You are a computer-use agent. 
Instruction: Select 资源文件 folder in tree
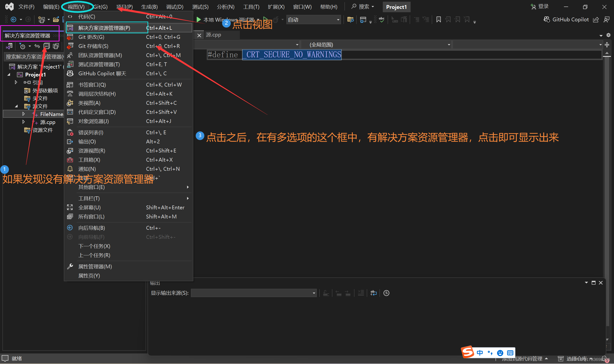tap(42, 130)
